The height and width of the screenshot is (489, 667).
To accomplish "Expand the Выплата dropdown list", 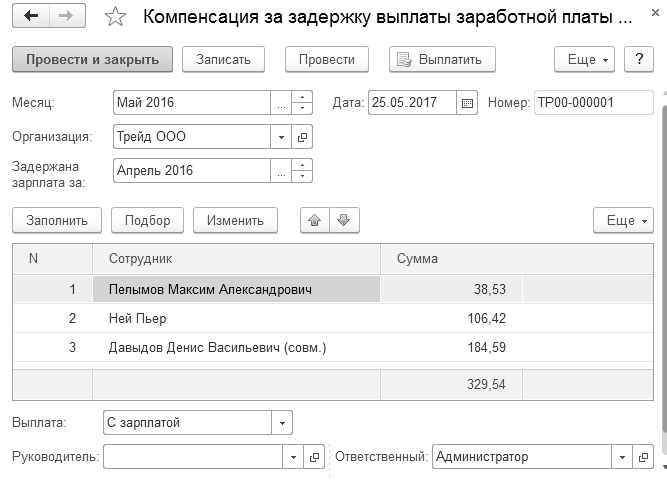I will tap(281, 423).
